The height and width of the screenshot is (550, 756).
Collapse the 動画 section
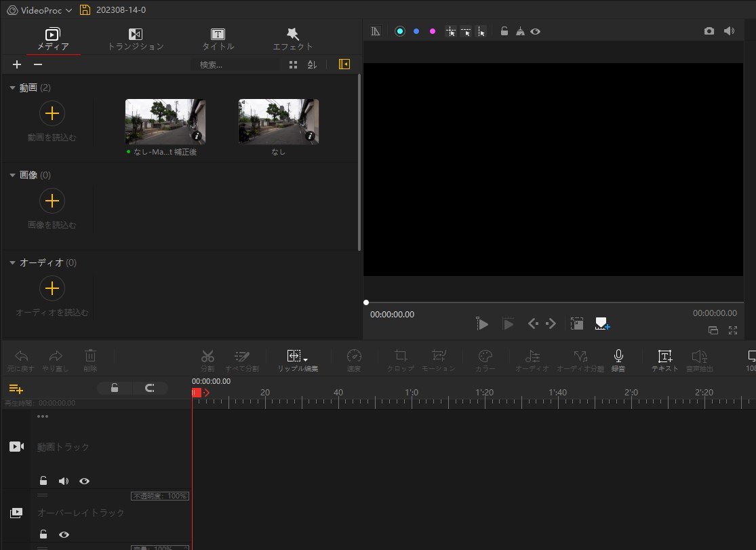[12, 87]
